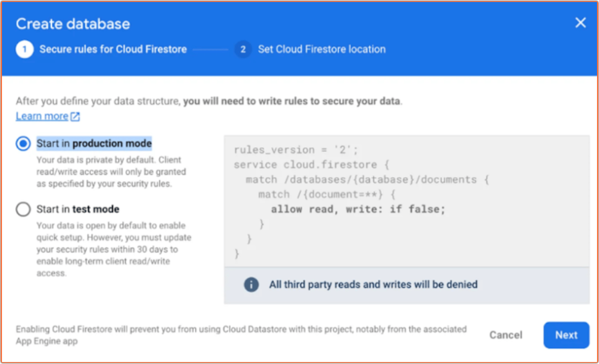Screen dimensions: 599x364
Task: Click the info icon in the denied notice
Action: [x=251, y=284]
